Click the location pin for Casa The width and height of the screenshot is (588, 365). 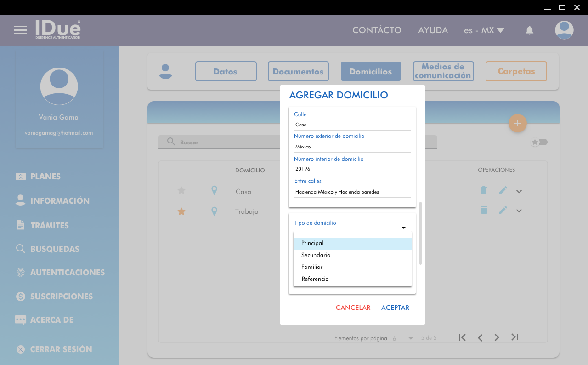pyautogui.click(x=214, y=191)
